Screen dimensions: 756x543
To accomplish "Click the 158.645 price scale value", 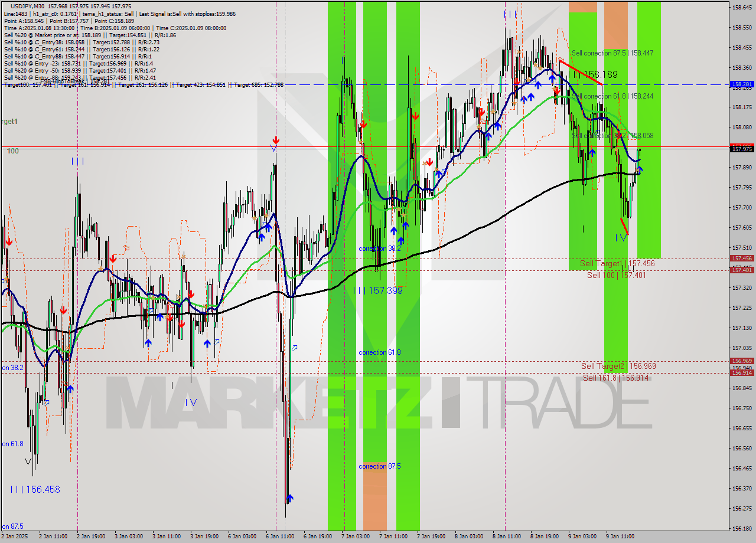I will pyautogui.click(x=742, y=7).
